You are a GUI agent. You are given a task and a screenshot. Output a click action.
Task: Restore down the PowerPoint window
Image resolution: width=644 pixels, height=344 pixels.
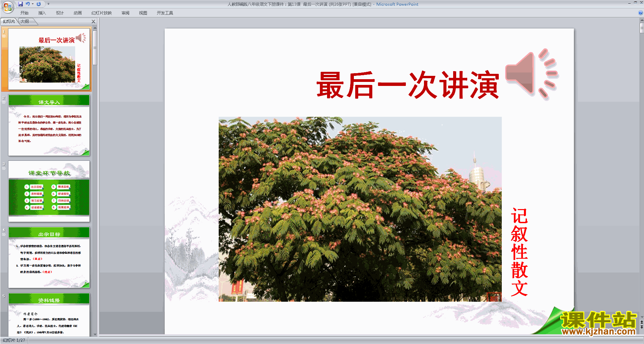click(x=635, y=3)
